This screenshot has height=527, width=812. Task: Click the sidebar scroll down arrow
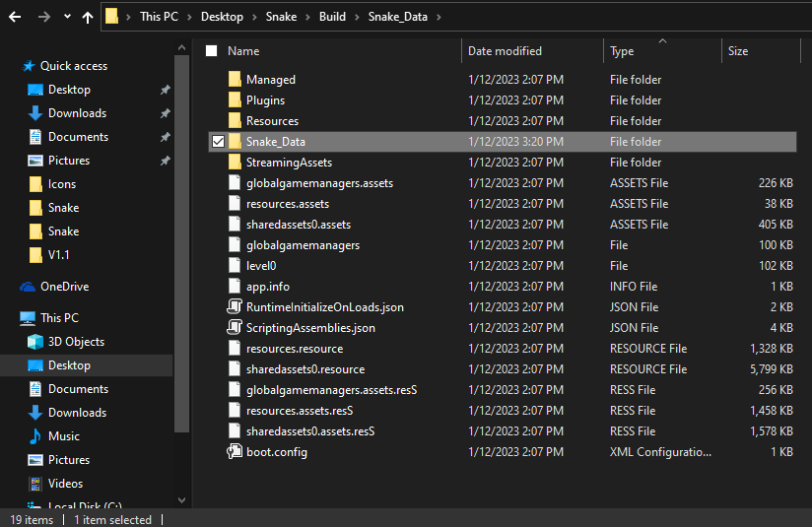(x=181, y=500)
